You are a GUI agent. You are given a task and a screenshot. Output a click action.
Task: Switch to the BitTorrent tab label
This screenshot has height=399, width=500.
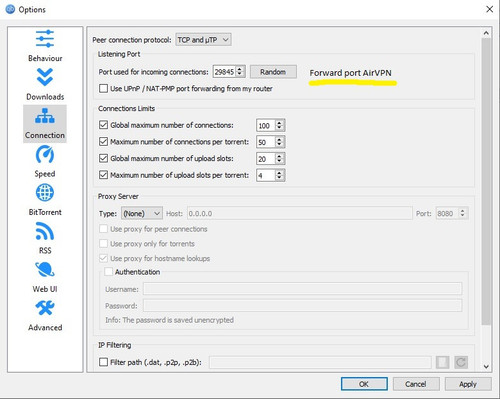45,212
